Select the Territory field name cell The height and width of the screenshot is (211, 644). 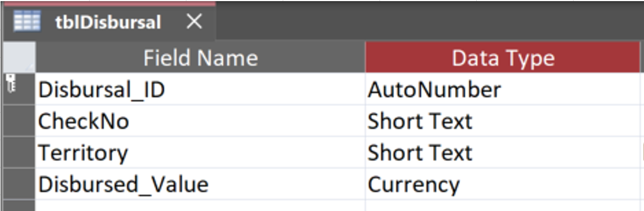(200, 152)
